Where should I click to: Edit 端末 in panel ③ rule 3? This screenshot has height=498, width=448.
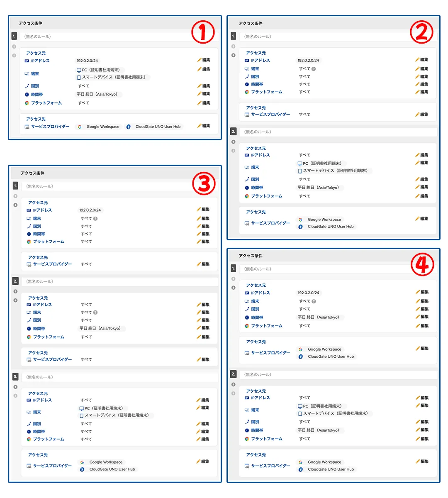pos(203,408)
